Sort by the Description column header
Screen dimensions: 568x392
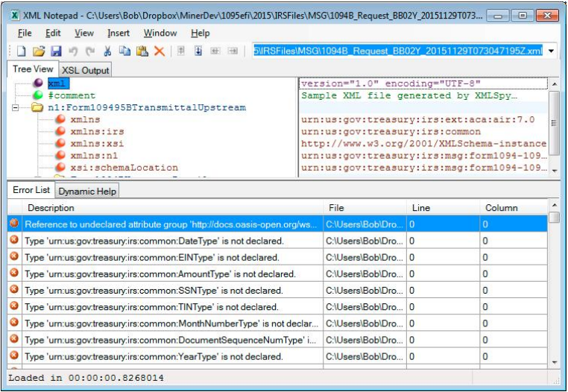(x=173, y=208)
